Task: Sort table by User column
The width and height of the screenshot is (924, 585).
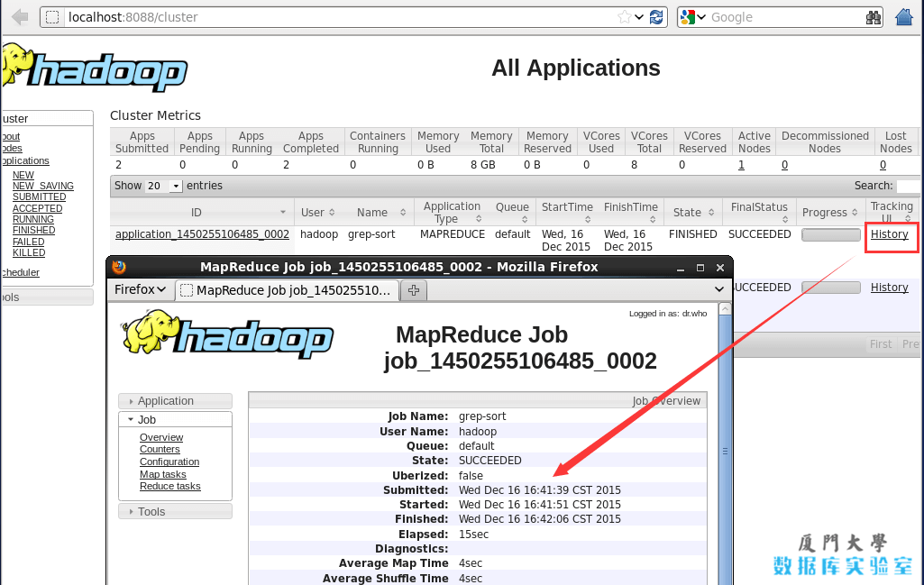Action: [x=318, y=212]
